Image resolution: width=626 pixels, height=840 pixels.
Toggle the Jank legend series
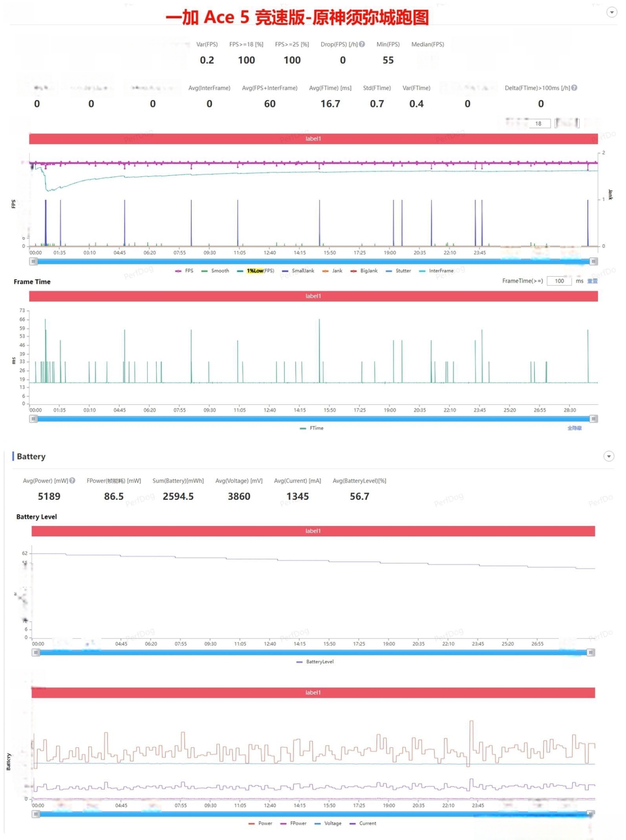tap(332, 271)
